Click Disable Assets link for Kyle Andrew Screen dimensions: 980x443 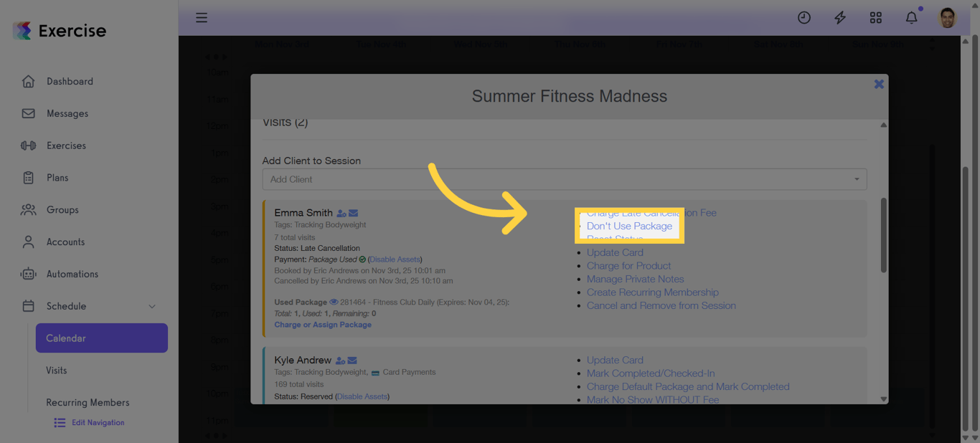click(362, 396)
